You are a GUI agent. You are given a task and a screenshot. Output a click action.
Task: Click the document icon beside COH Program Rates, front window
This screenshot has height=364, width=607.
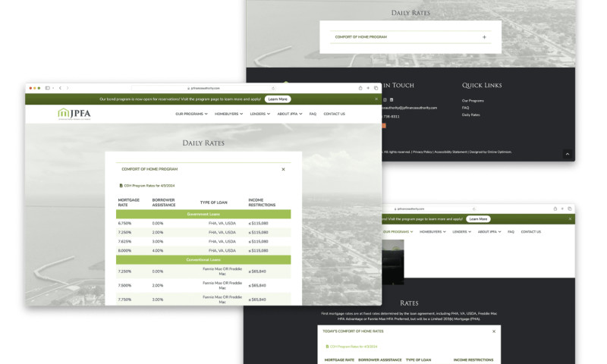(121, 186)
